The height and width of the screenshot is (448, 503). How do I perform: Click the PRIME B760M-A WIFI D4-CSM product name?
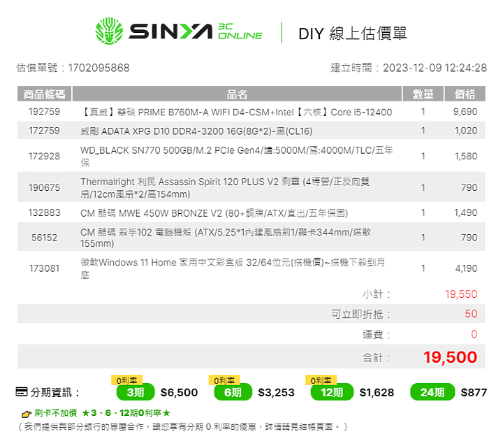(236, 112)
